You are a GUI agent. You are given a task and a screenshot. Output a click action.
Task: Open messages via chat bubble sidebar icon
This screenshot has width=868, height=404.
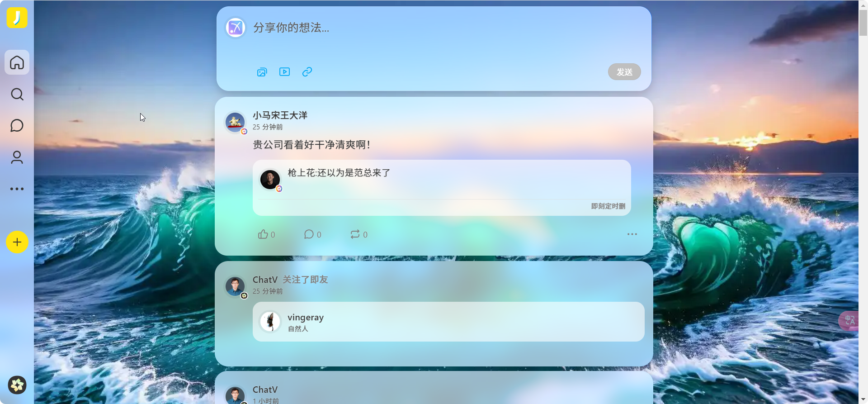[x=17, y=126]
